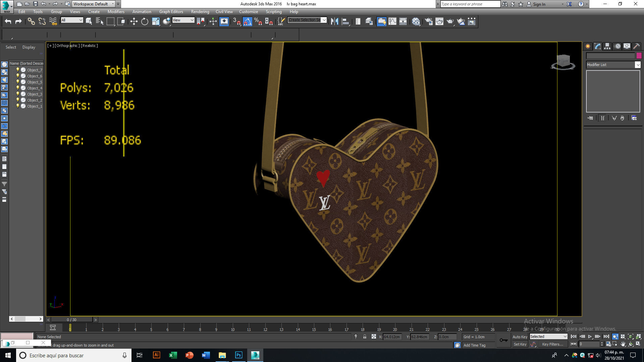Image resolution: width=644 pixels, height=362 pixels.
Task: Select Object_5 in the scene explorer
Action: coord(35,82)
